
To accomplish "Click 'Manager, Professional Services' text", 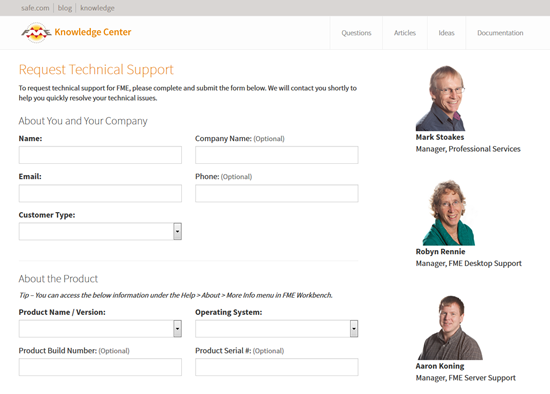I will pos(468,149).
